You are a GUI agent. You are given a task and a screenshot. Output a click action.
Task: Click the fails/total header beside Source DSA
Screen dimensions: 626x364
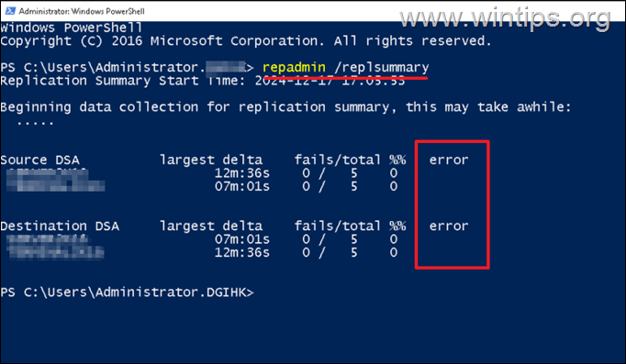point(338,160)
